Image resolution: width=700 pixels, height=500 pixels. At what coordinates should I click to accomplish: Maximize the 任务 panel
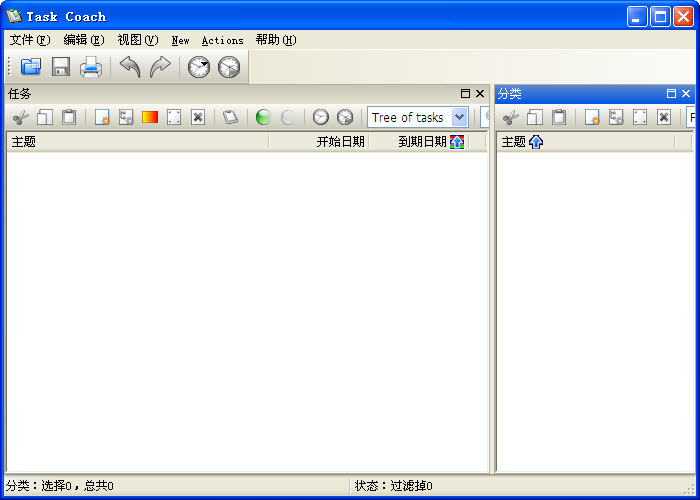point(465,93)
